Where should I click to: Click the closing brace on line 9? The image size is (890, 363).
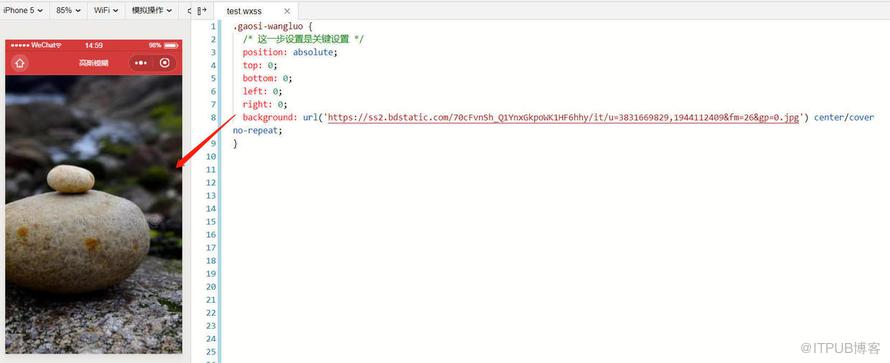pos(235,143)
